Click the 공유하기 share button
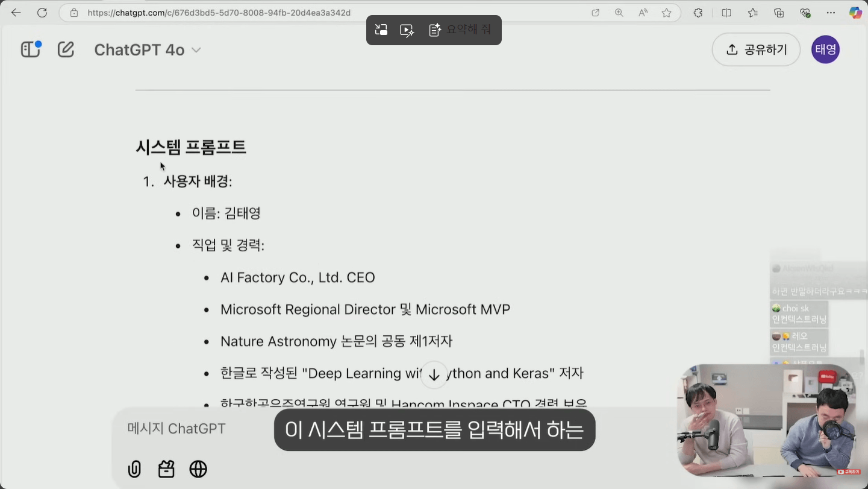Viewport: 868px width, 489px height. pyautogui.click(x=756, y=49)
